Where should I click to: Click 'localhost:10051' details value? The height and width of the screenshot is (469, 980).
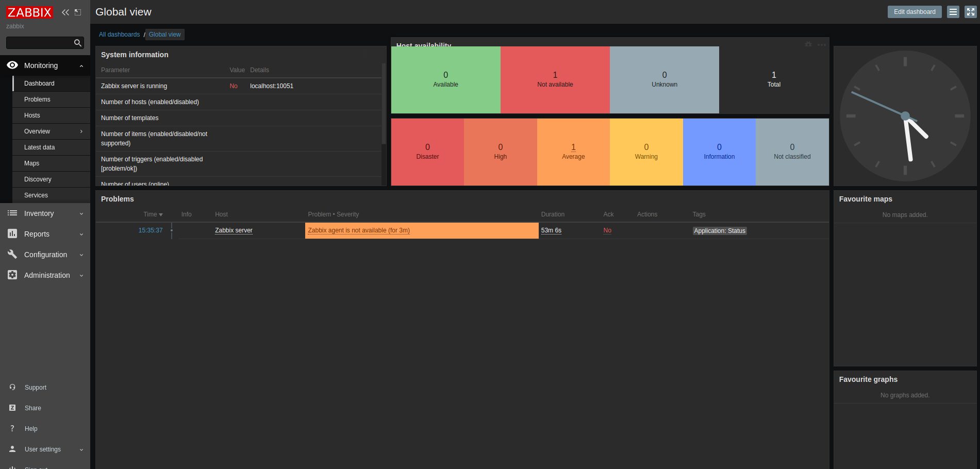pos(272,86)
